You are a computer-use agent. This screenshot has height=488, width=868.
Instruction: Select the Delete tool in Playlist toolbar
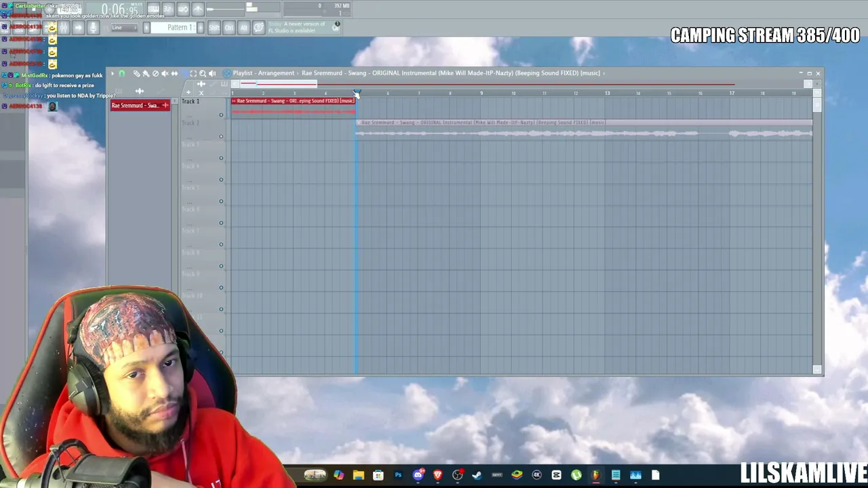tap(155, 73)
